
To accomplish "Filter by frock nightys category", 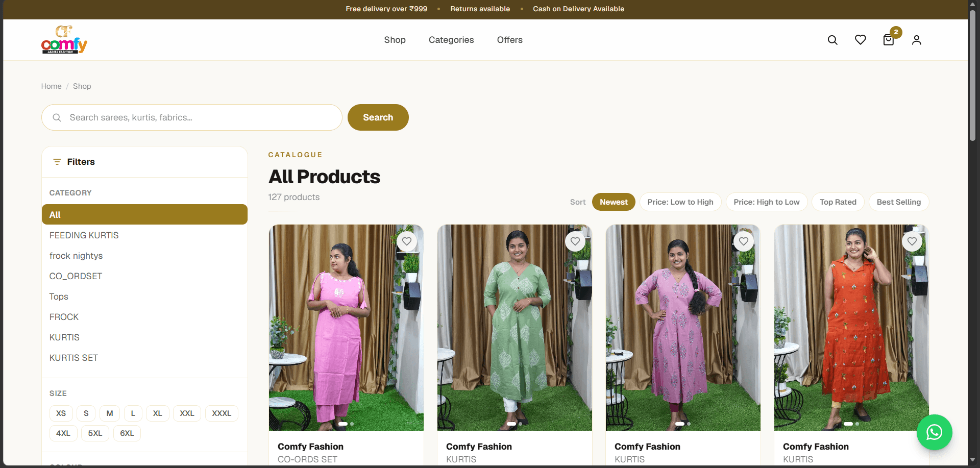I will click(x=144, y=256).
